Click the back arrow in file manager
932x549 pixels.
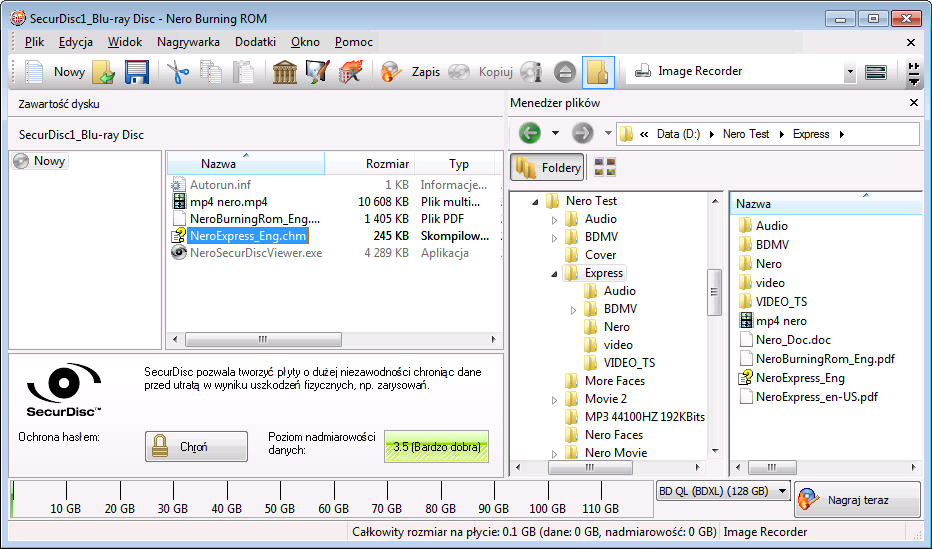click(x=530, y=133)
